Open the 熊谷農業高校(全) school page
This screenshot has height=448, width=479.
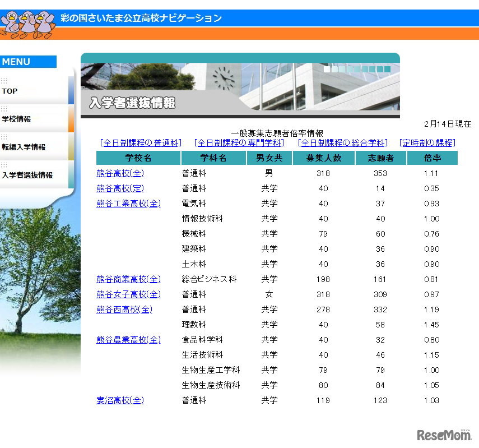point(128,339)
